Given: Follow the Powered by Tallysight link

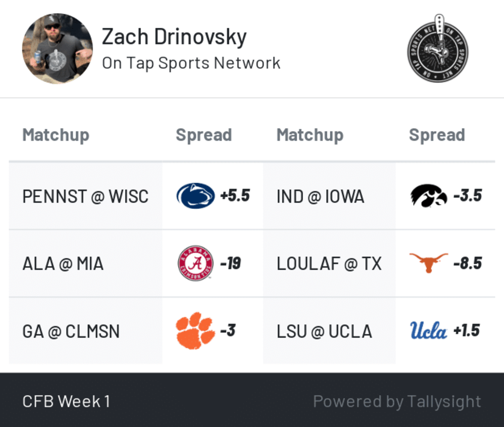Looking at the screenshot, I should 397,401.
